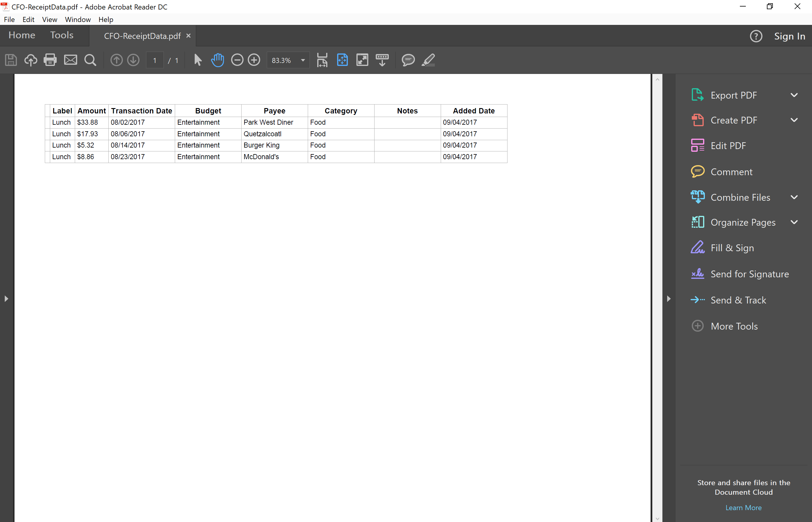Open Fill & Sign tool
This screenshot has width=812, height=522.
tap(722, 248)
